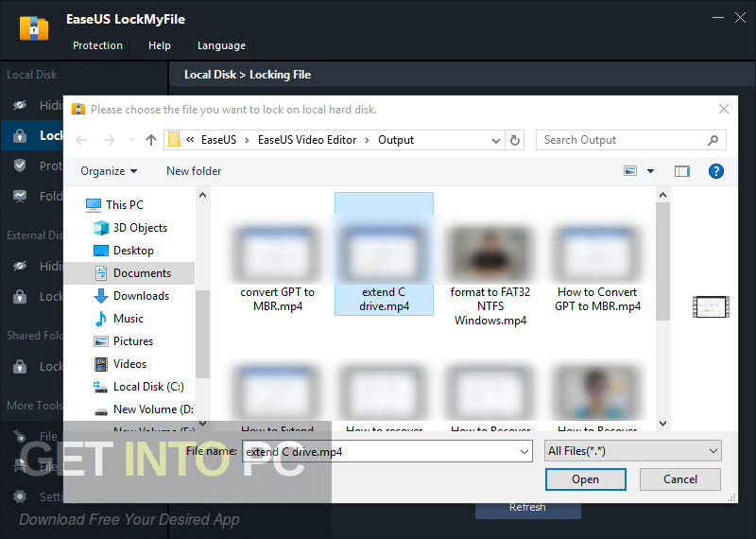Open the Organize dropdown menu
The height and width of the screenshot is (539, 756).
109,171
